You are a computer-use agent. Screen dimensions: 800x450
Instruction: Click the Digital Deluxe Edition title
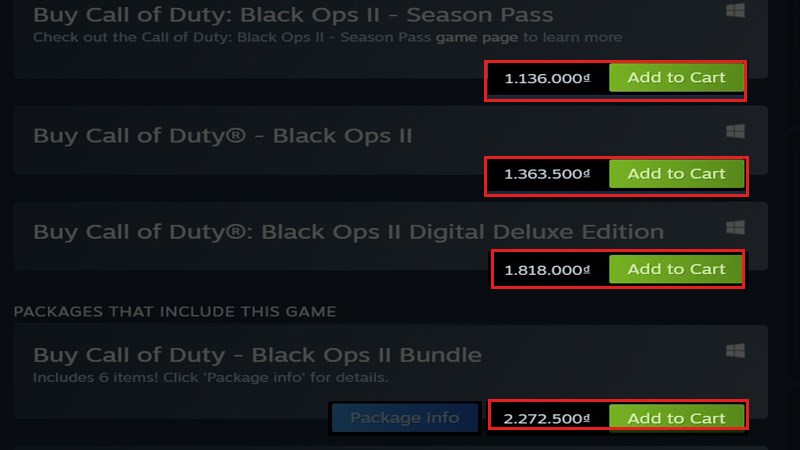tap(348, 232)
